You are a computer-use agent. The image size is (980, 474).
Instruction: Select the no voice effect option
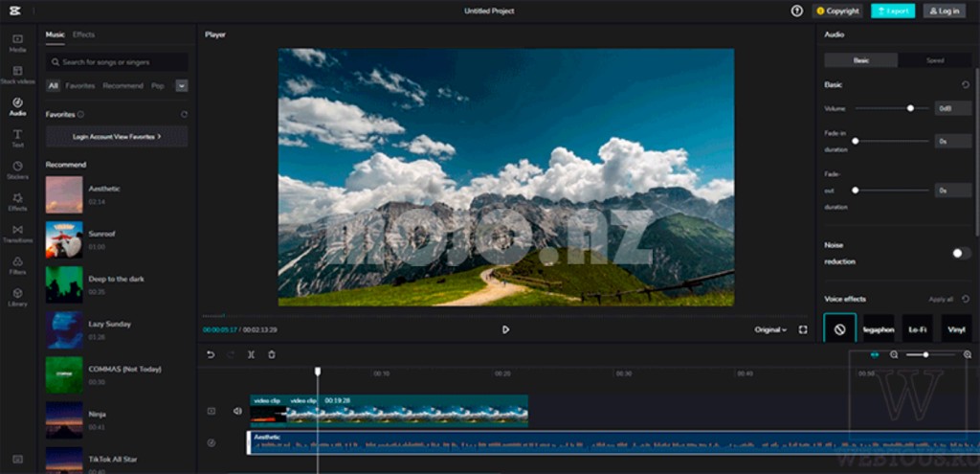[839, 329]
